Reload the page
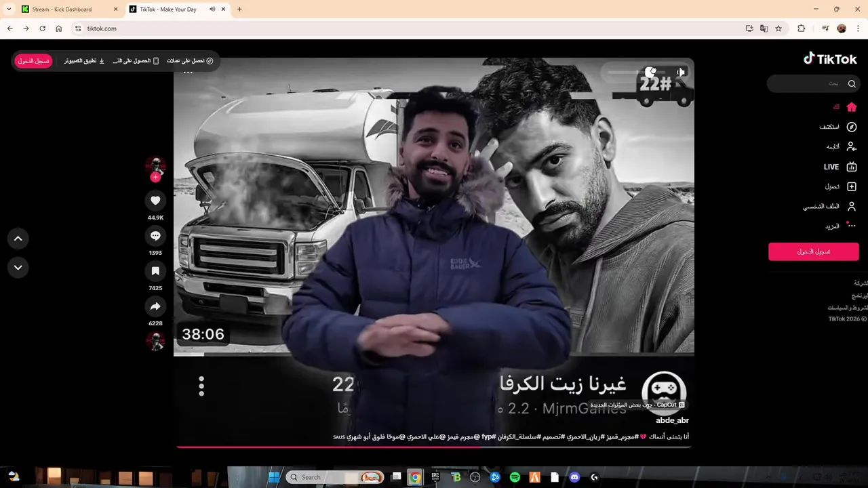This screenshot has width=868, height=488. 42,28
